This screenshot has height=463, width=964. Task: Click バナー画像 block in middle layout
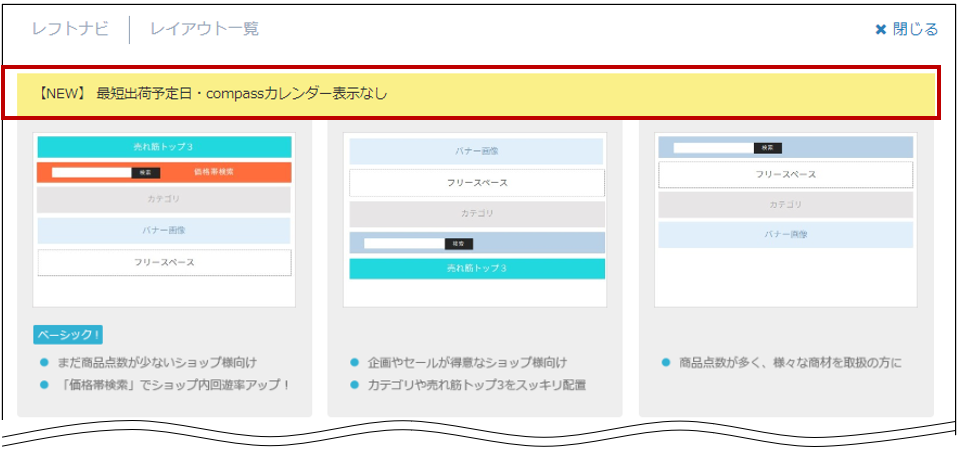tap(476, 151)
